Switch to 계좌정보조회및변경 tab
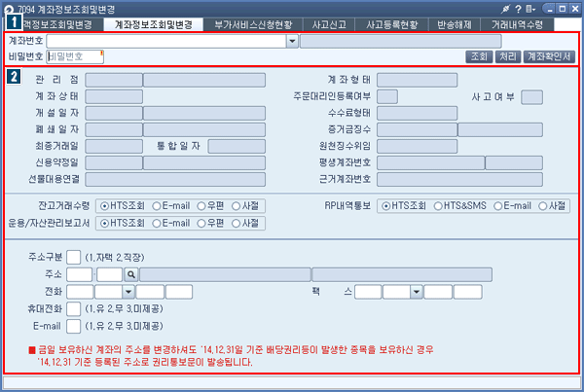584x392 pixels. pos(154,24)
